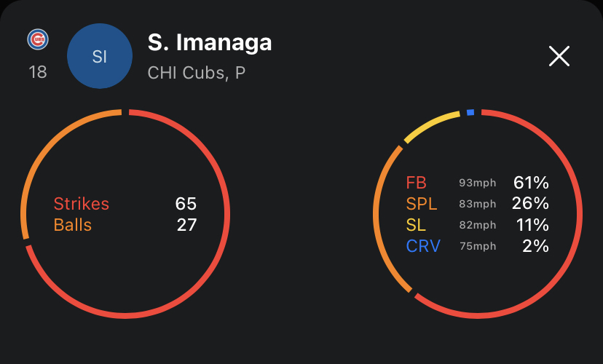This screenshot has width=603, height=364.
Task: Click the CHI Cubs, P subtitle
Action: pyautogui.click(x=197, y=74)
